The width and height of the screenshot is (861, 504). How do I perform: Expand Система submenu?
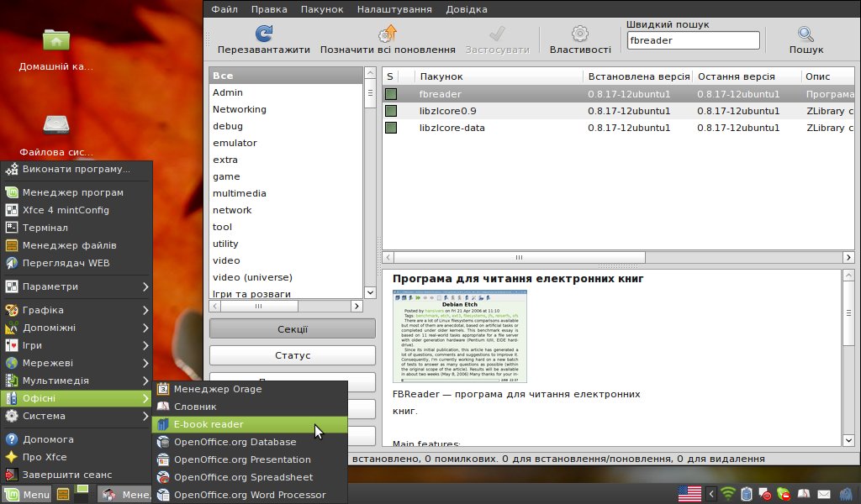coord(77,416)
